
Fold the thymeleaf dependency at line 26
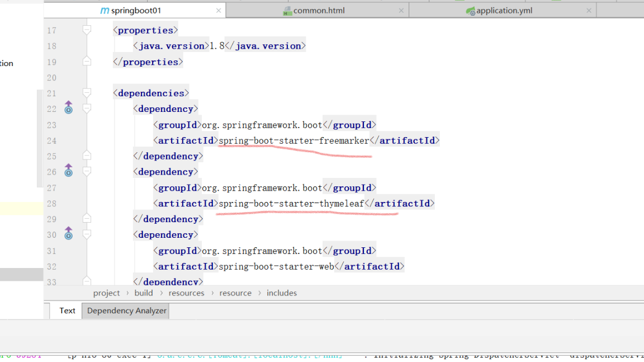point(87,171)
